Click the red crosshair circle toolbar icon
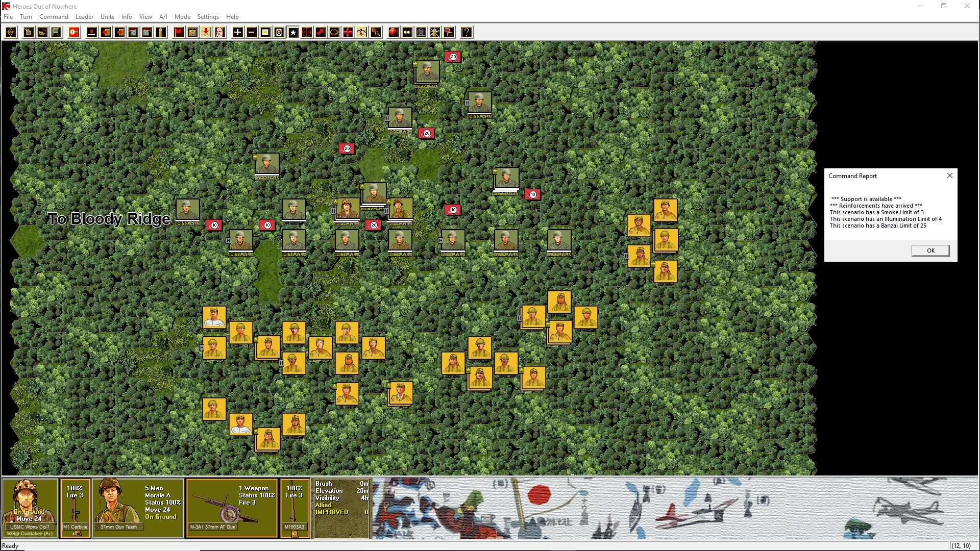The width and height of the screenshot is (980, 551). point(307,33)
